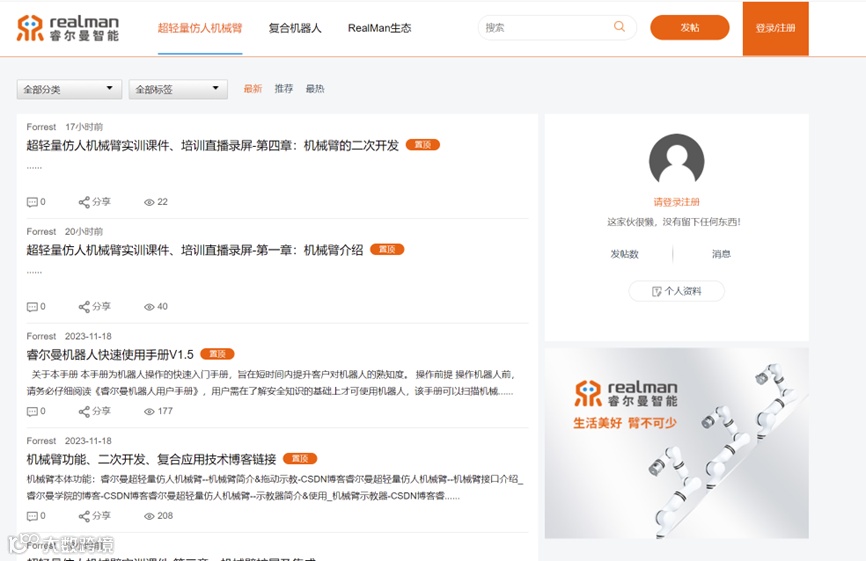The height and width of the screenshot is (561, 866).
Task: Click the comment icon on the 第四章 post
Action: (32, 202)
